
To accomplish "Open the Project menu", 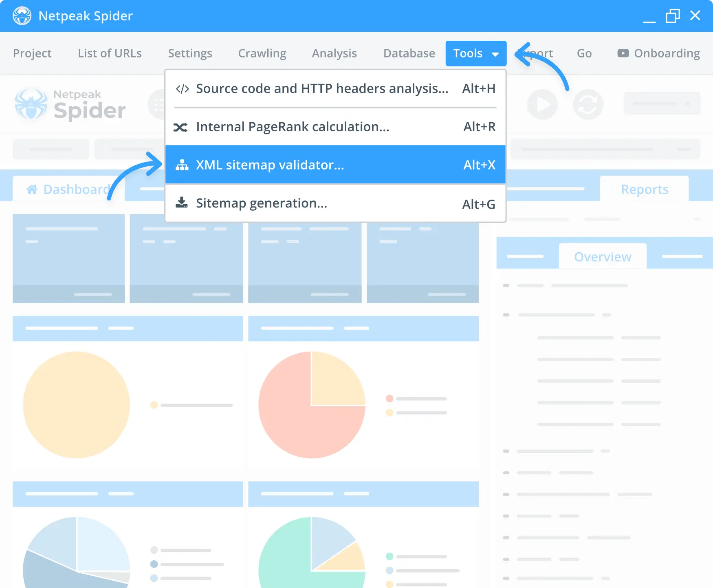I will click(x=32, y=53).
